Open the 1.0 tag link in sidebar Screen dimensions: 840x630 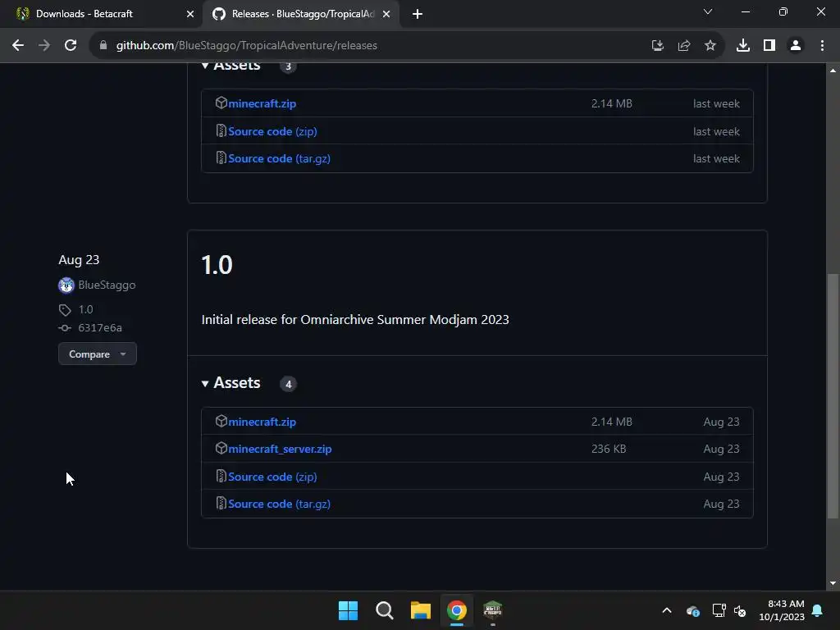pyautogui.click(x=85, y=309)
